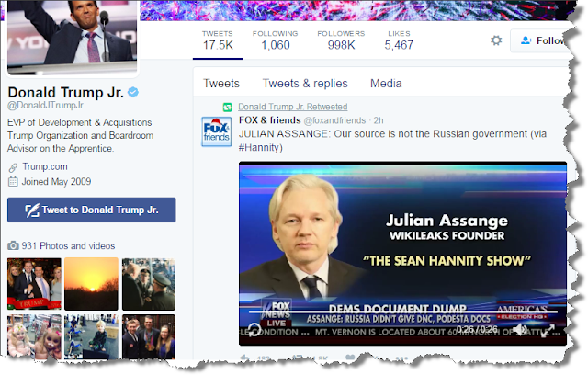The height and width of the screenshot is (375, 588).
Task: Click the Follow button
Action: (542, 40)
